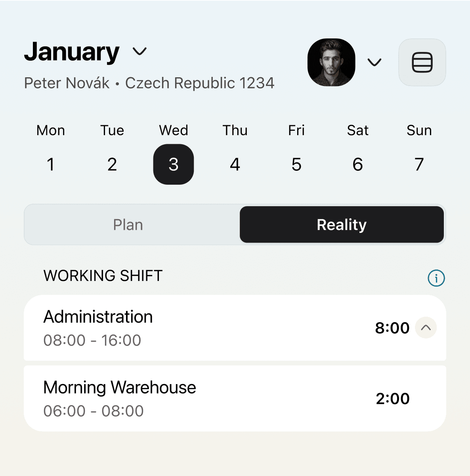The width and height of the screenshot is (470, 476).
Task: Select the Reality tab
Action: point(342,224)
